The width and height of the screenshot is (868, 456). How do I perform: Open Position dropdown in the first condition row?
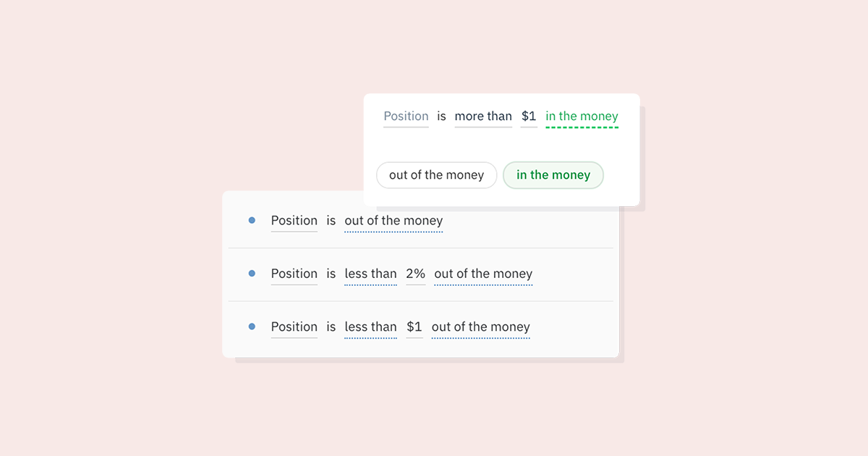294,221
